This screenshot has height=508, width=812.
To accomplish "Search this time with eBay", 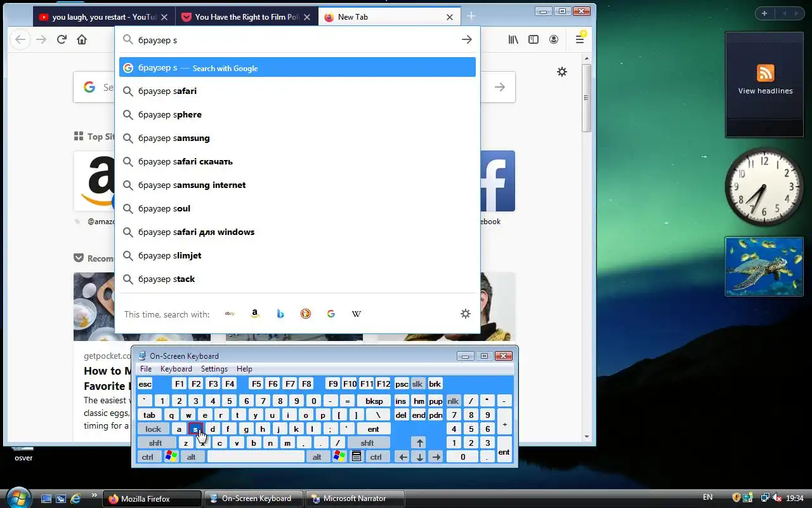I will click(x=230, y=314).
